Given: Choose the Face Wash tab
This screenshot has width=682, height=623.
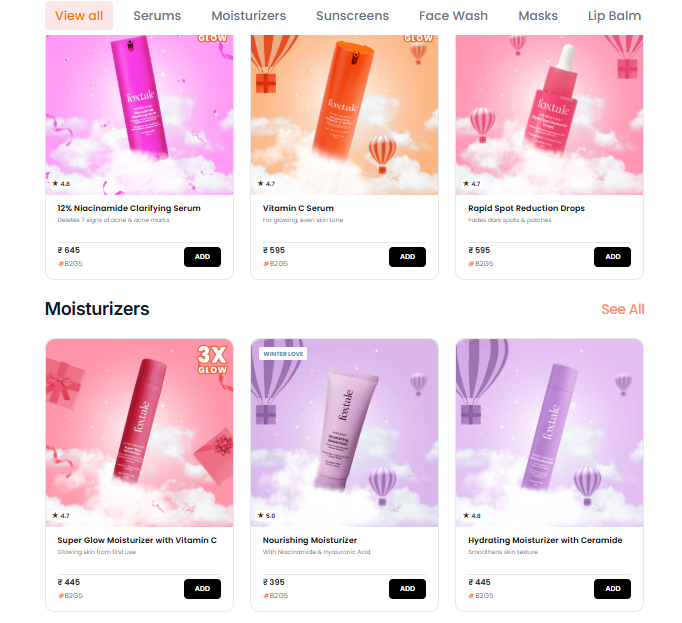Looking at the screenshot, I should coord(453,16).
